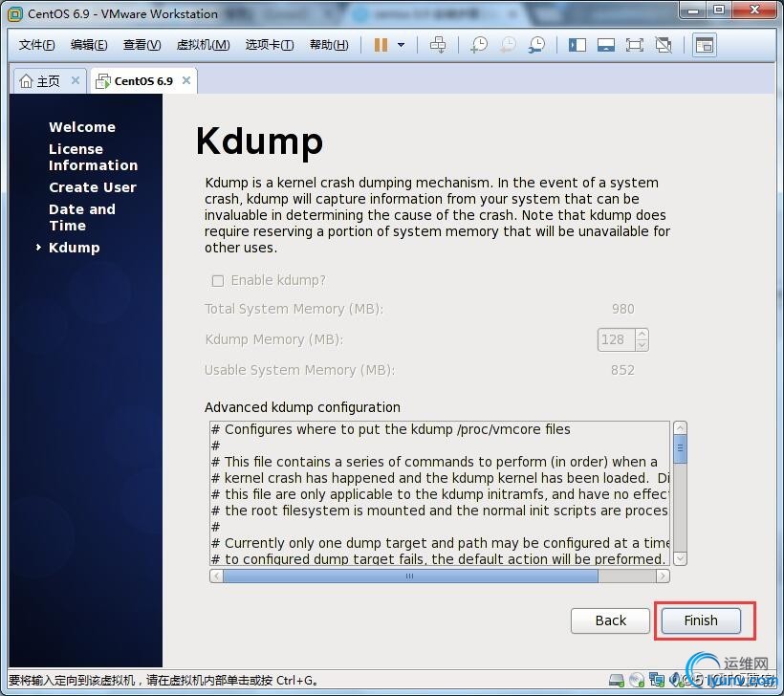Open the 帮助(H) menu
784x696 pixels.
[329, 45]
